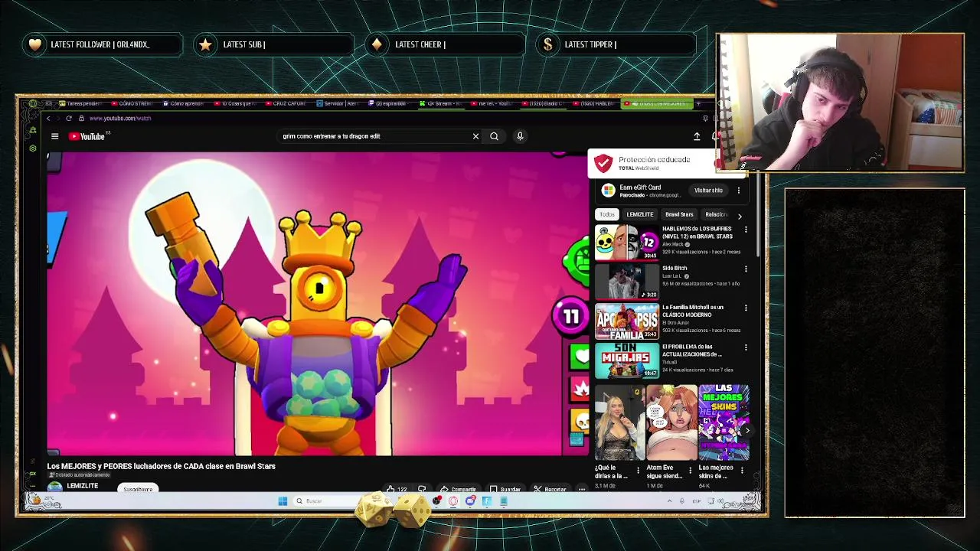The width and height of the screenshot is (980, 551).
Task: Open the 'HABLEMOS de LOS BUFFIES' video thumbnail
Action: coord(627,243)
